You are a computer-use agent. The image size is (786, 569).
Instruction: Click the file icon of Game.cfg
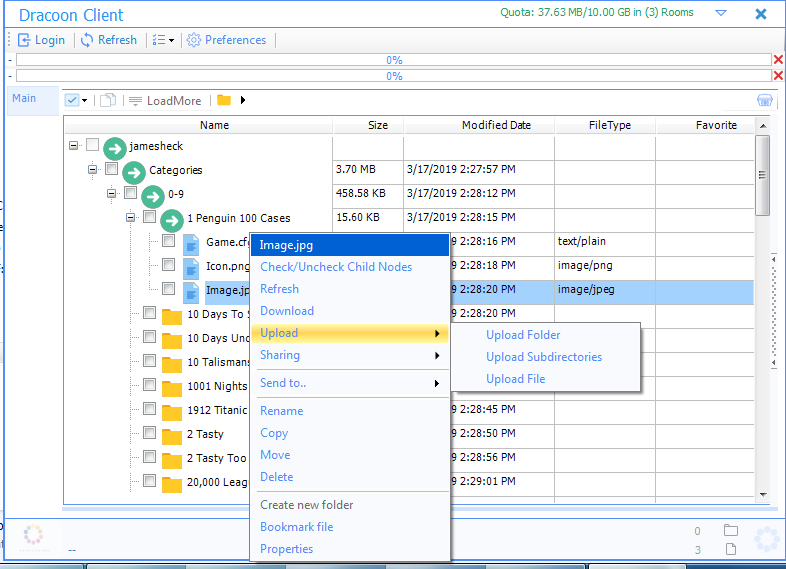pyautogui.click(x=191, y=245)
